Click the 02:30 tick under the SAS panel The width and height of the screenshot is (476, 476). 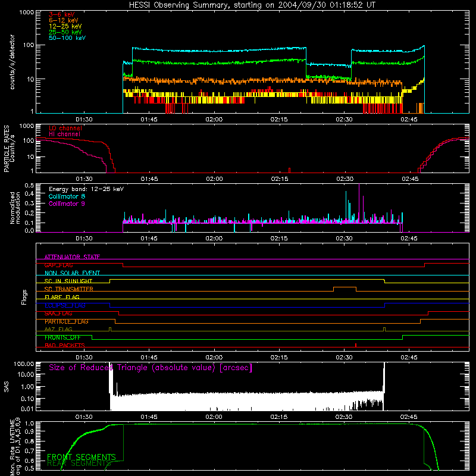click(344, 417)
